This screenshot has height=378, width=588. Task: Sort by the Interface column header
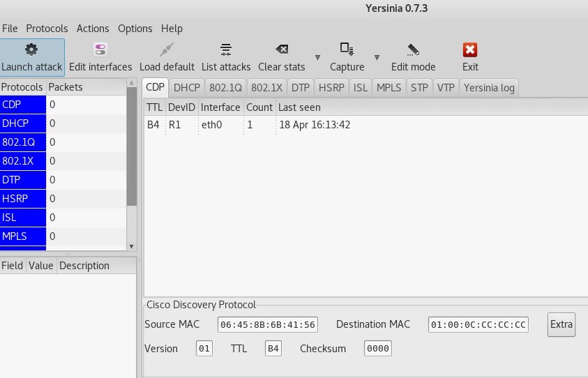pyautogui.click(x=220, y=107)
